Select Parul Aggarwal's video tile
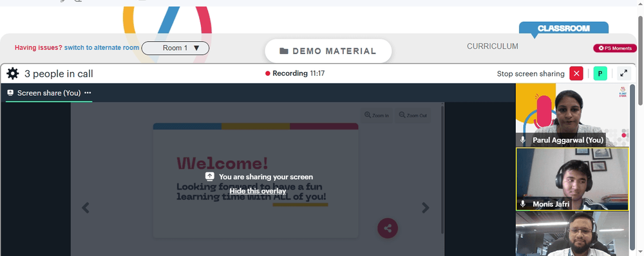Image resolution: width=644 pixels, height=256 pixels. point(572,115)
